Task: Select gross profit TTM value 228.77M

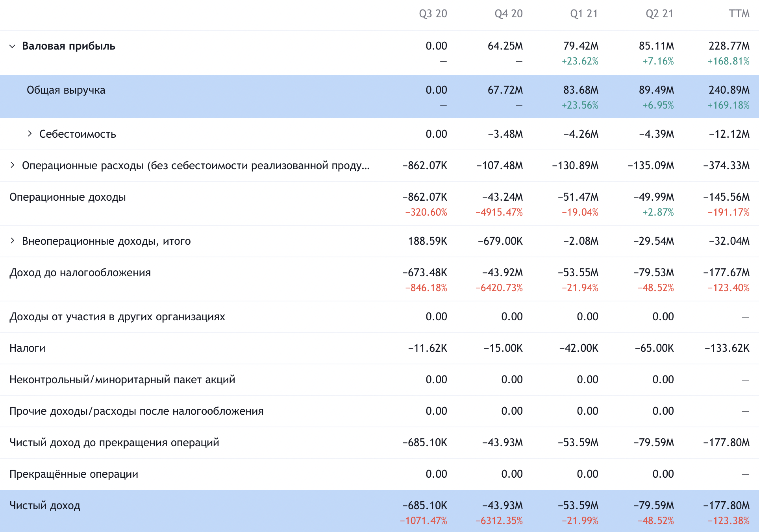Action: point(729,46)
